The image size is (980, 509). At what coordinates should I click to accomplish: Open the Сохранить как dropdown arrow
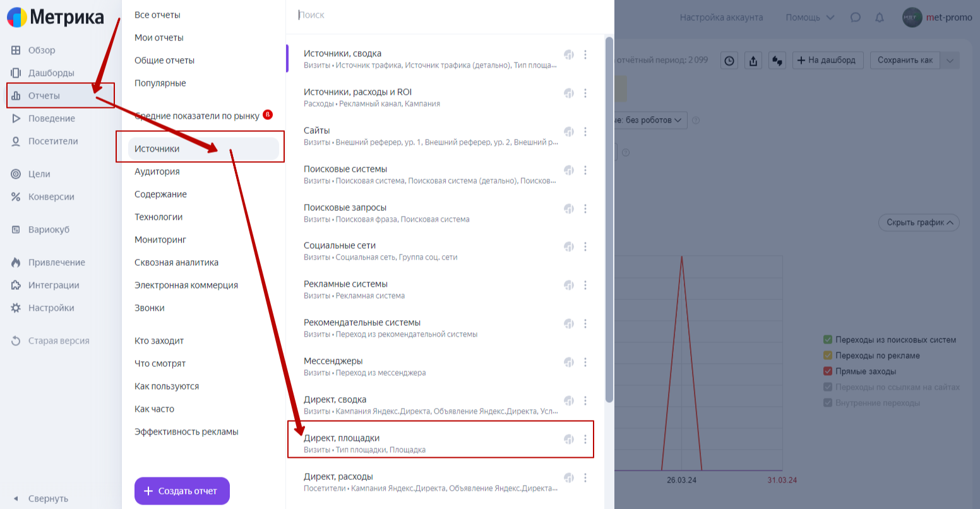(950, 60)
